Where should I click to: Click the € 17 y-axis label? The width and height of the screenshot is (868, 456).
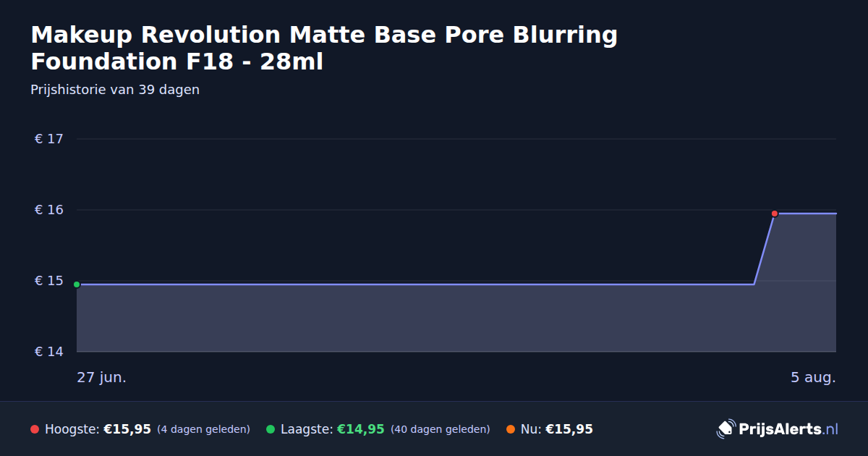point(49,139)
